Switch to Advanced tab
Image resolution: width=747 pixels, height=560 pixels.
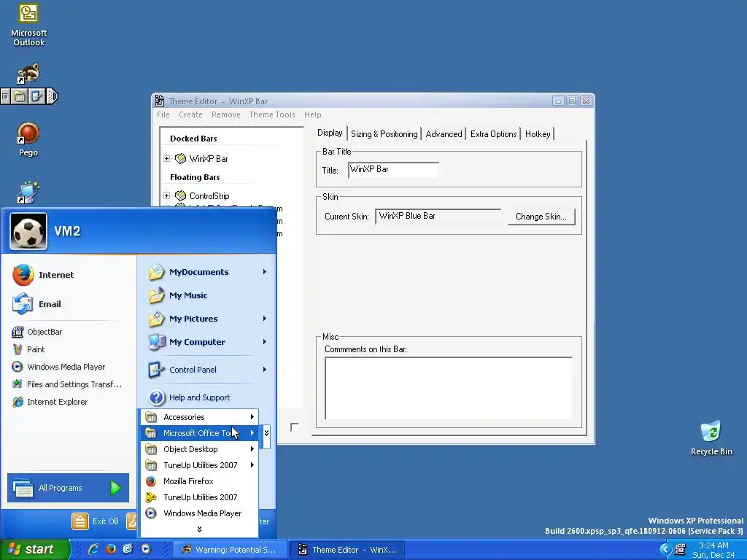coord(444,134)
